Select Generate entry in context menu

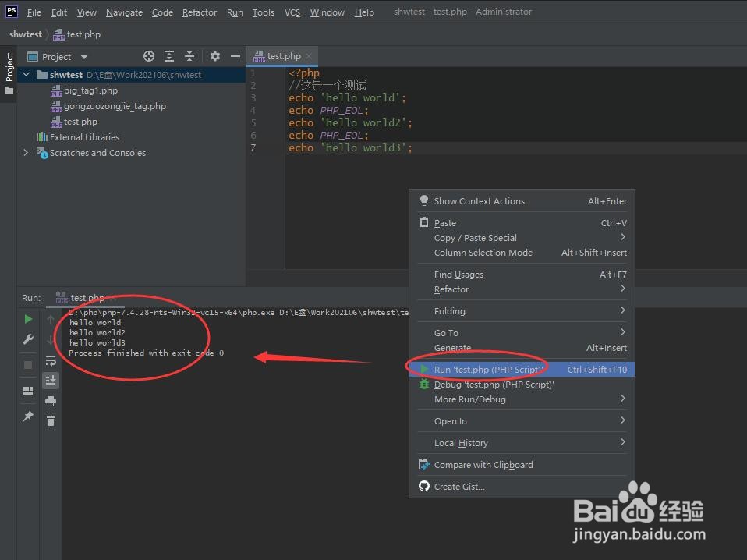pos(522,347)
